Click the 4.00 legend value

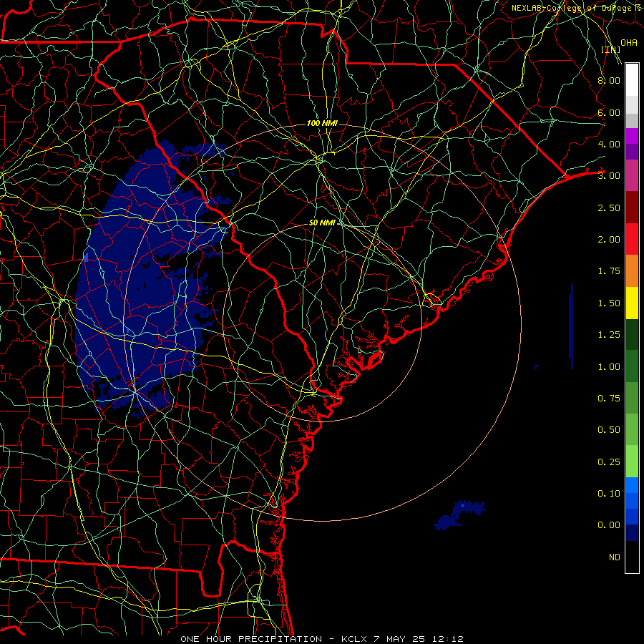(609, 144)
